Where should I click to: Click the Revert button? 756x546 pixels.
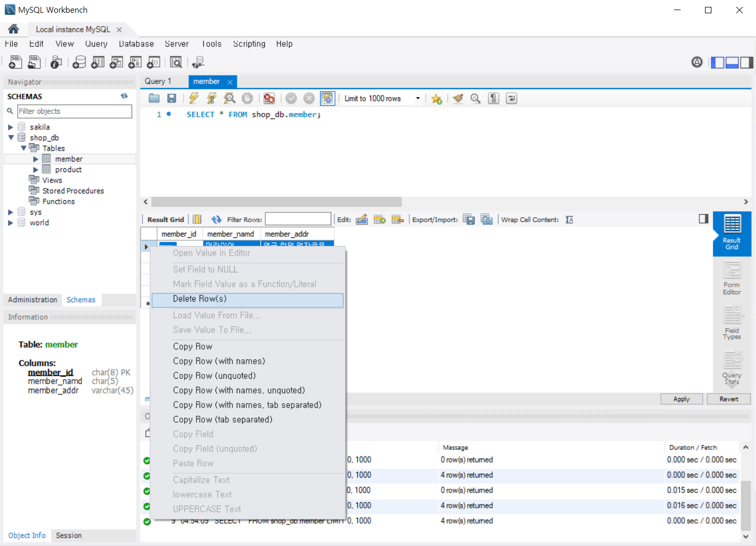click(x=729, y=399)
